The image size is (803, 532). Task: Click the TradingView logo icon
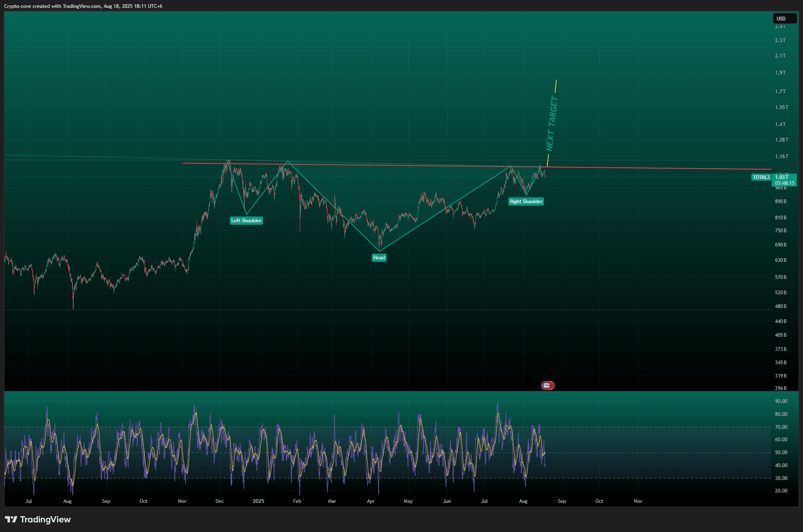click(11, 520)
